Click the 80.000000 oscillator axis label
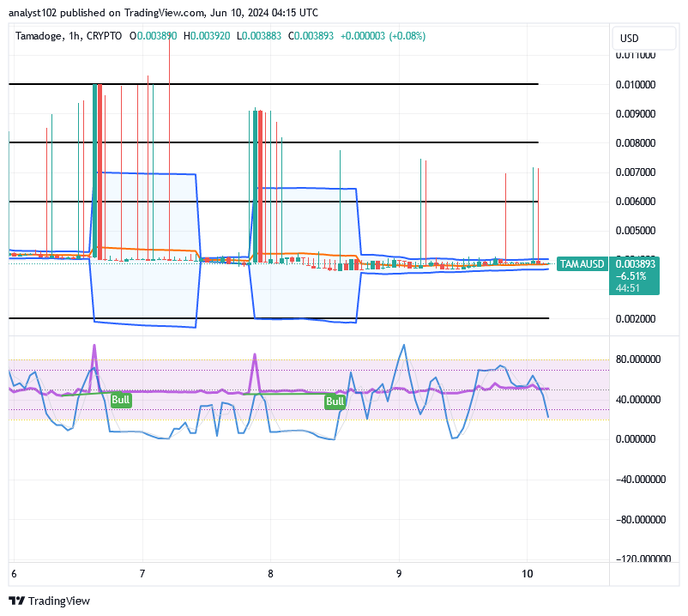Viewport: 688px width, 616px height. tap(638, 359)
